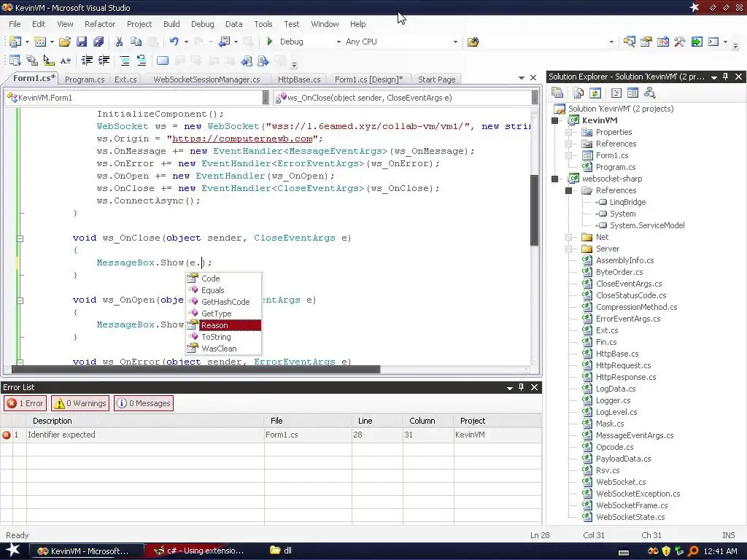Image resolution: width=747 pixels, height=560 pixels.
Task: Switch to the Form1.cs [Design] tab
Action: pyautogui.click(x=368, y=79)
